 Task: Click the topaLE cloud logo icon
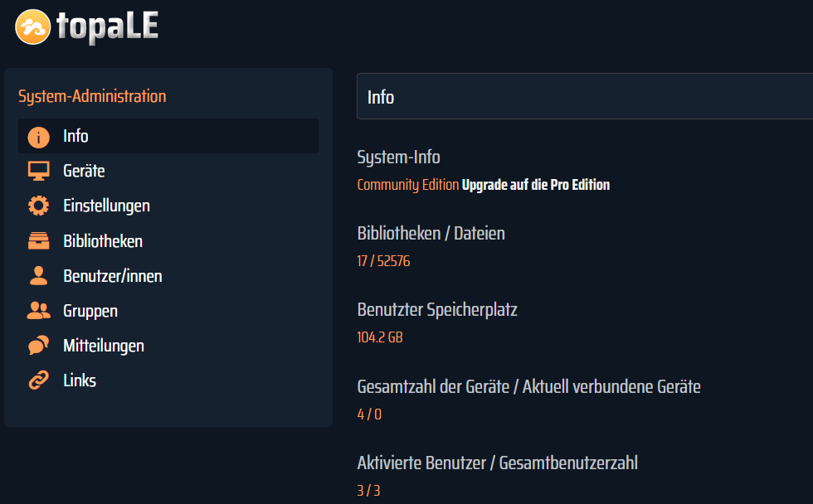33,27
